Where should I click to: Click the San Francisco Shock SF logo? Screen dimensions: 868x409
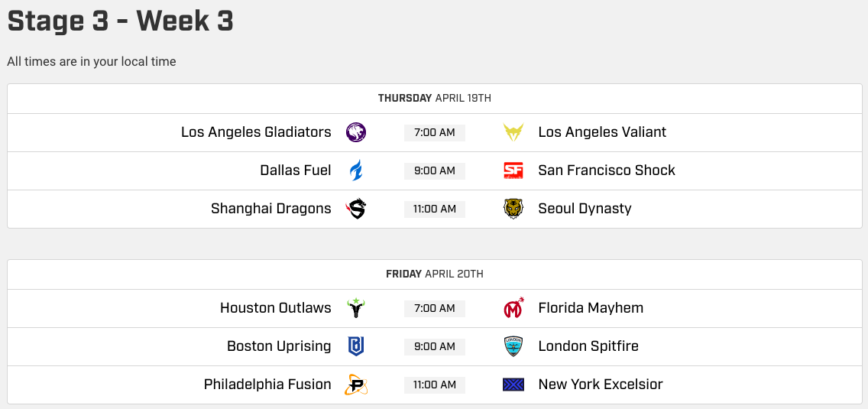tap(513, 170)
